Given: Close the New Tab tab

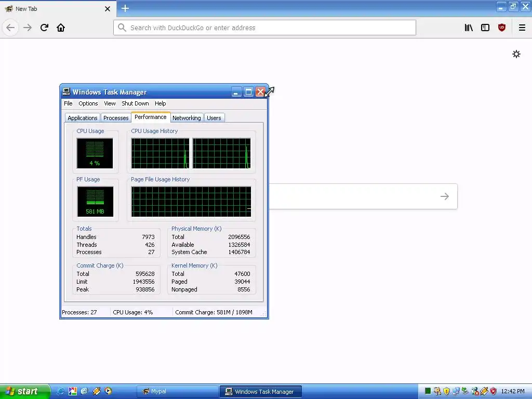Looking at the screenshot, I should tap(108, 9).
